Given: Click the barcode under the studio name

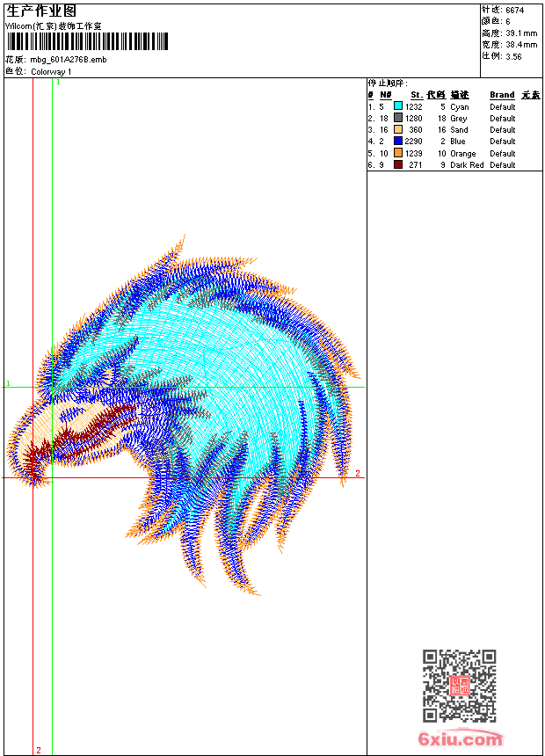Looking at the screenshot, I should 86,42.
